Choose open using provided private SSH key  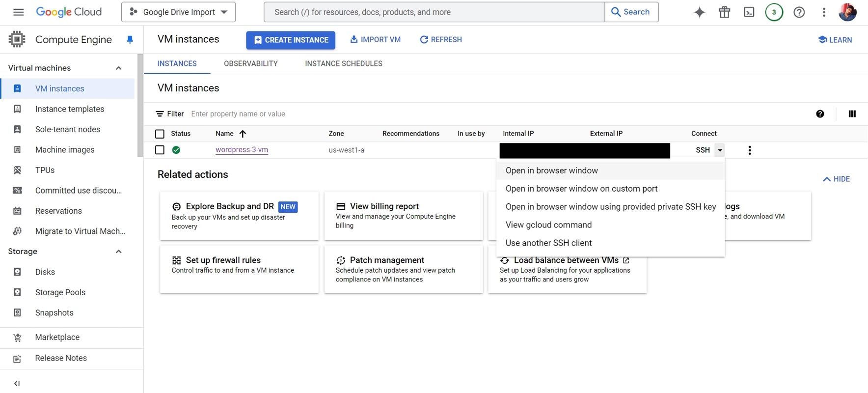coord(611,207)
